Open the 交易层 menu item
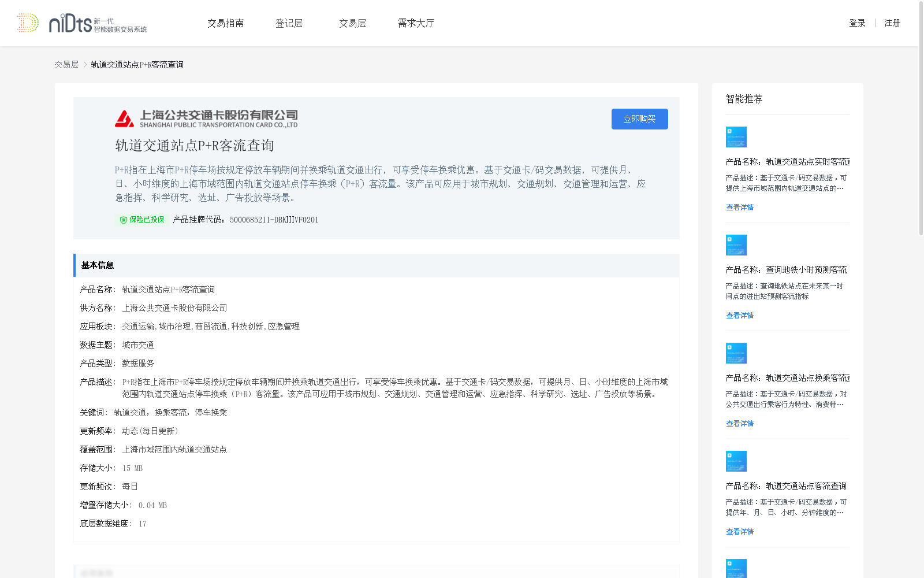This screenshot has width=924, height=578. pos(353,23)
